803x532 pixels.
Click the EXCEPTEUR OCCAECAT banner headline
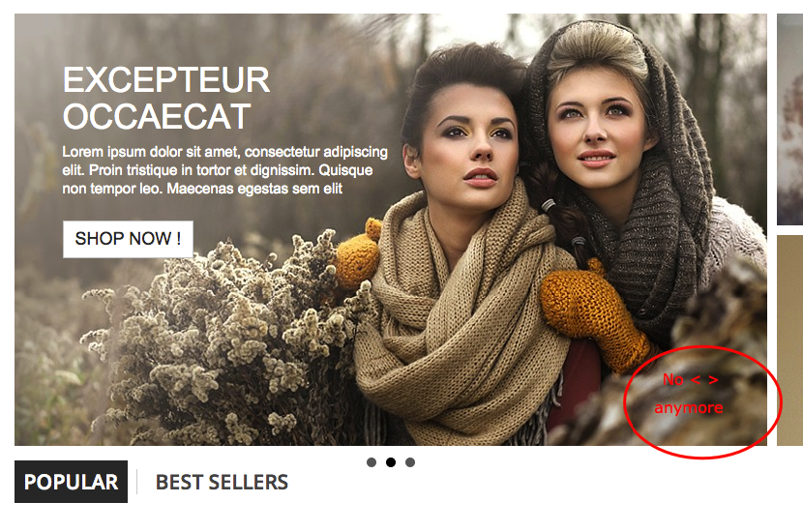click(166, 99)
